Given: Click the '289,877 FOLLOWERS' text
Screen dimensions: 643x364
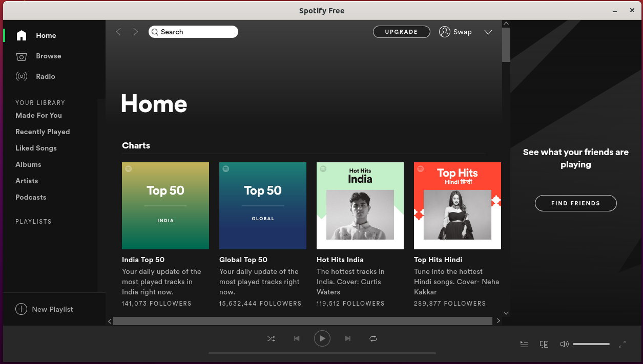Looking at the screenshot, I should click(450, 304).
